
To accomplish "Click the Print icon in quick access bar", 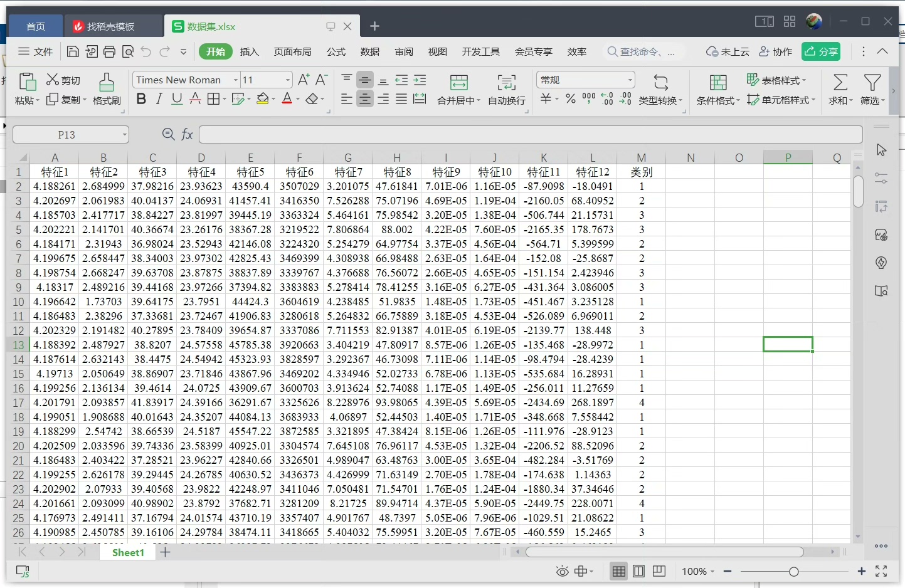I will tap(109, 51).
